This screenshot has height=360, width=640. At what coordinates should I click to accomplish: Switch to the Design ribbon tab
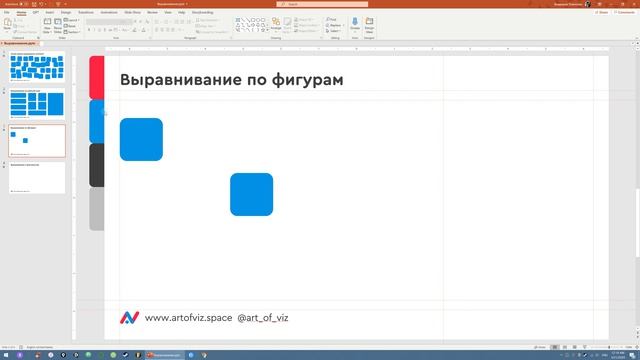[66, 13]
